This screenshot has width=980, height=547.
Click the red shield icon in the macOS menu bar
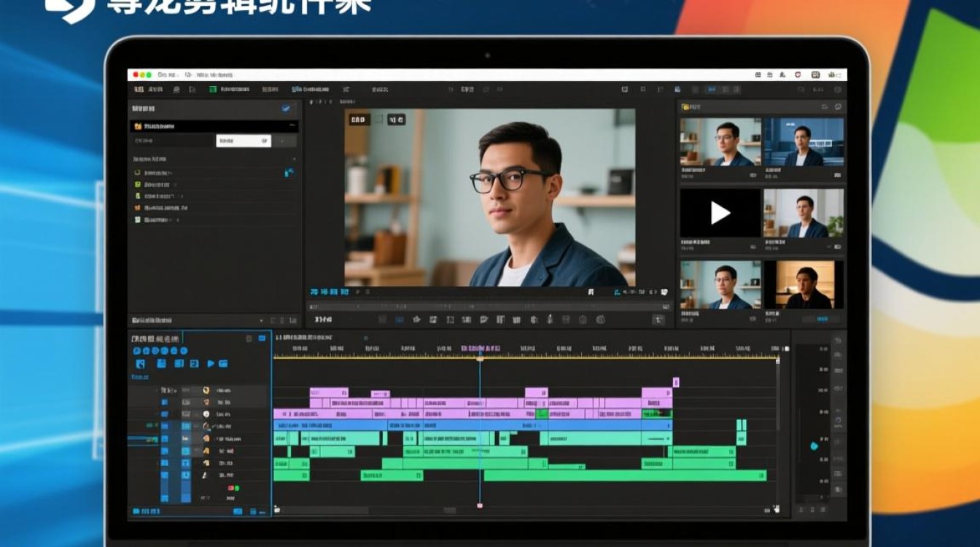pos(798,74)
